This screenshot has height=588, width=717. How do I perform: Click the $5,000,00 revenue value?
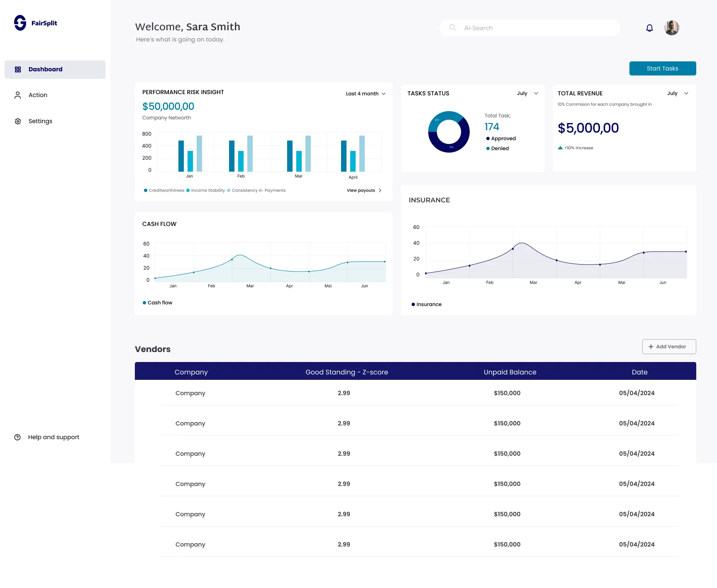tap(588, 128)
